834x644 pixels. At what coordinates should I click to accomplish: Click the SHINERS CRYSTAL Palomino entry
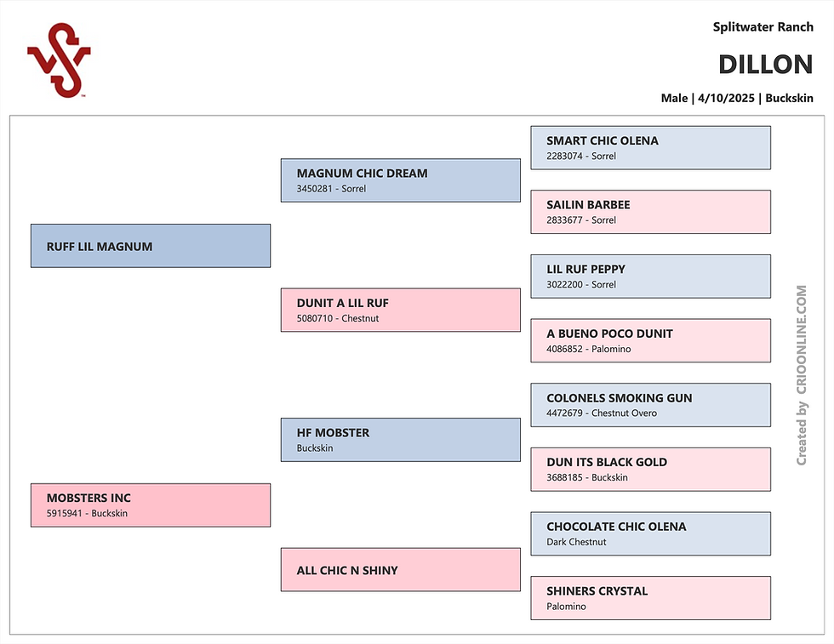click(x=650, y=598)
